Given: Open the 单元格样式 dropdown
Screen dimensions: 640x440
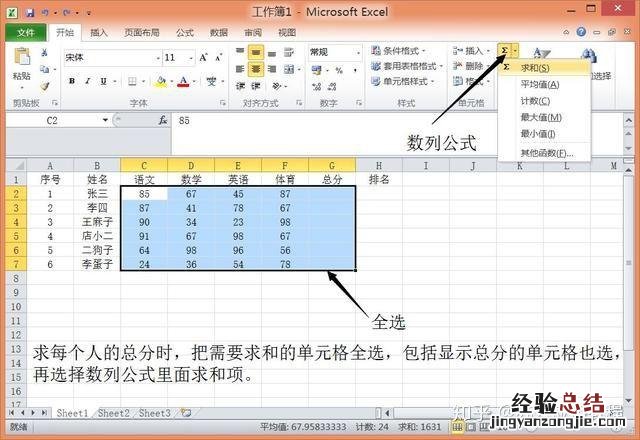Looking at the screenshot, I should click(x=402, y=81).
